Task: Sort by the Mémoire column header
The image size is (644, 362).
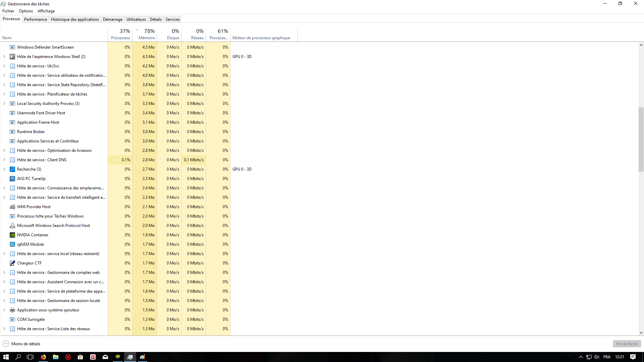Action: tap(146, 38)
